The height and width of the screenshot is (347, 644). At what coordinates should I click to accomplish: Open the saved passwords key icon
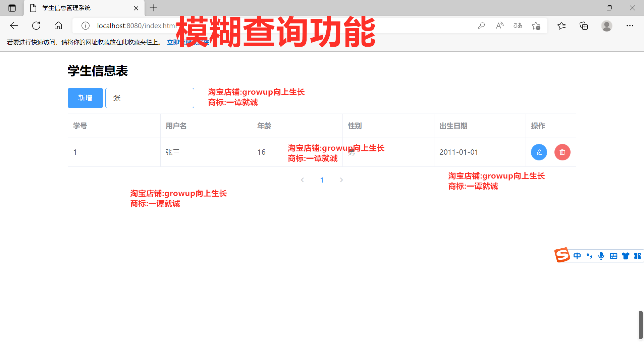pos(481,26)
